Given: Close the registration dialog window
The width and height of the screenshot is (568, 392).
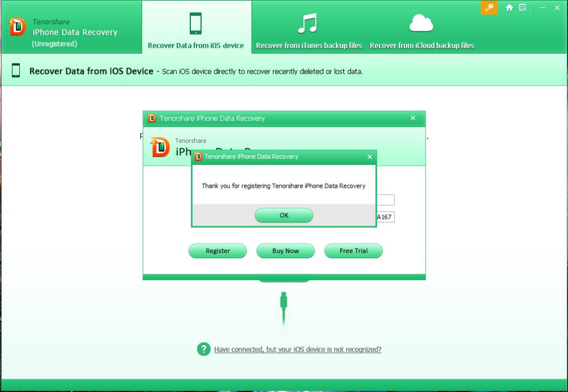Looking at the screenshot, I should [x=412, y=118].
